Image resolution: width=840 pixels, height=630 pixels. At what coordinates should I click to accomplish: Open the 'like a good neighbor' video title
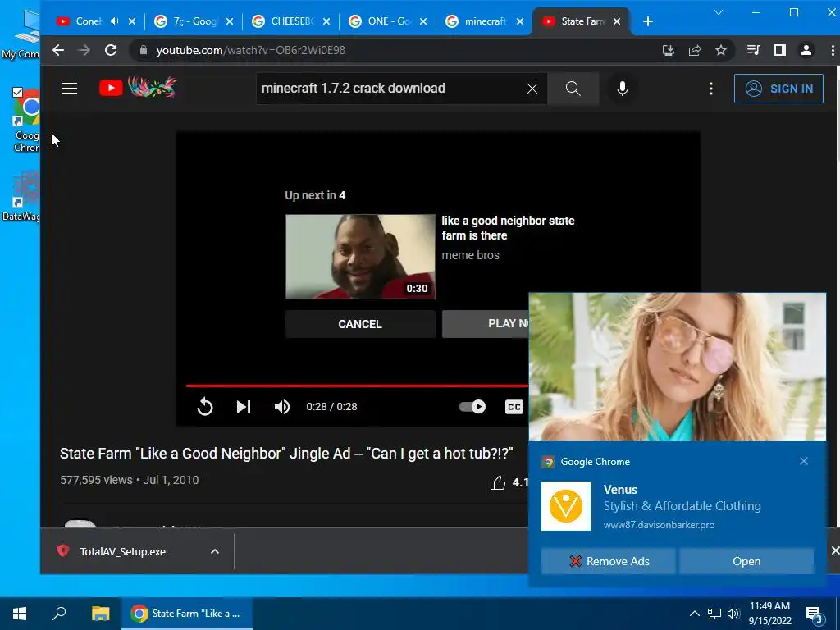tap(508, 228)
